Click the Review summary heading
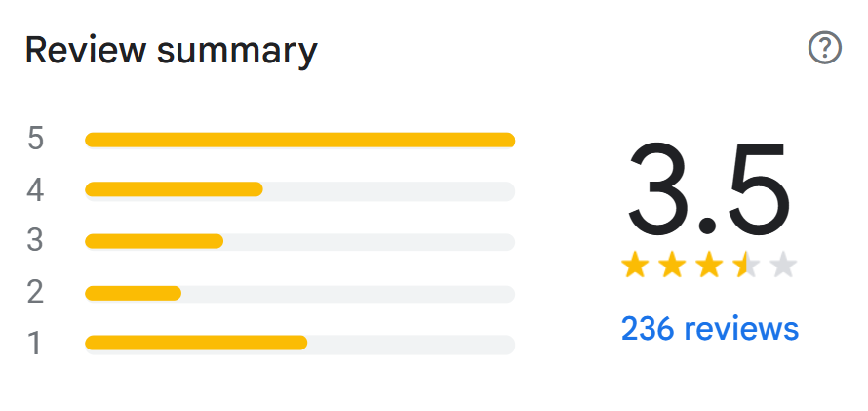The width and height of the screenshot is (868, 411). tap(171, 50)
